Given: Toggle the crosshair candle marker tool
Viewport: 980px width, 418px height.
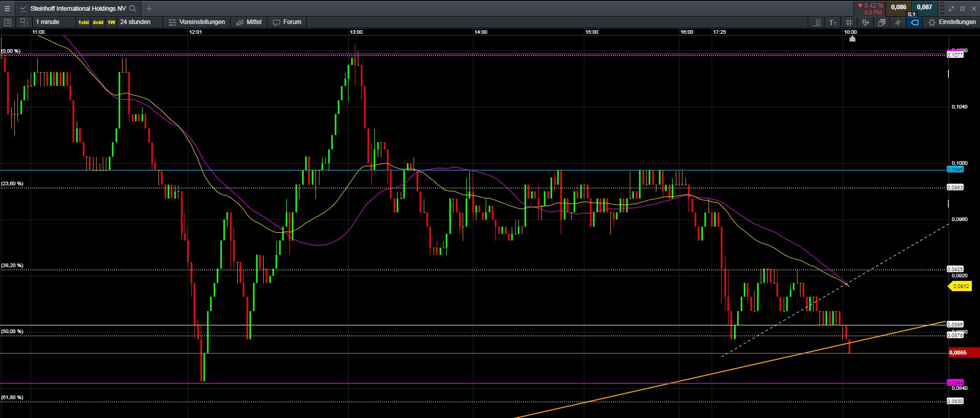Looking at the screenshot, I should click(898, 23).
